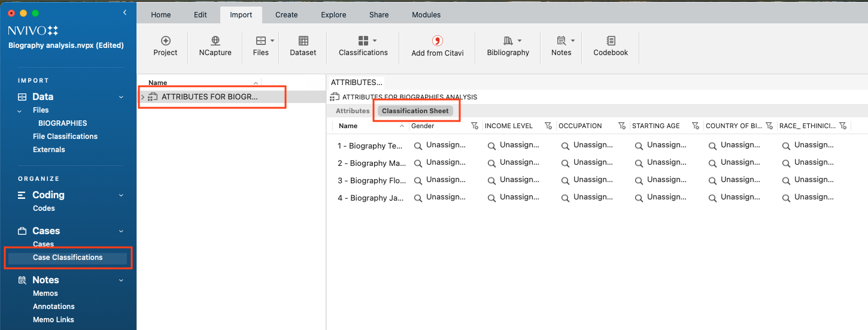
Task: Open File Classifications in sidebar
Action: pos(65,137)
